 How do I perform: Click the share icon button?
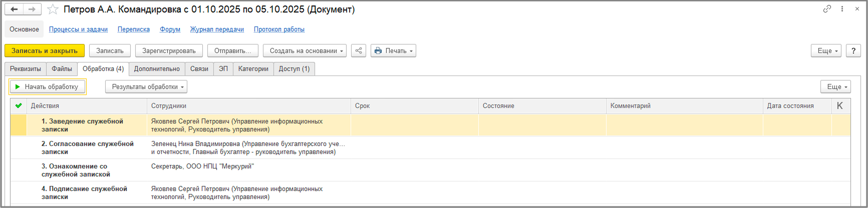359,50
